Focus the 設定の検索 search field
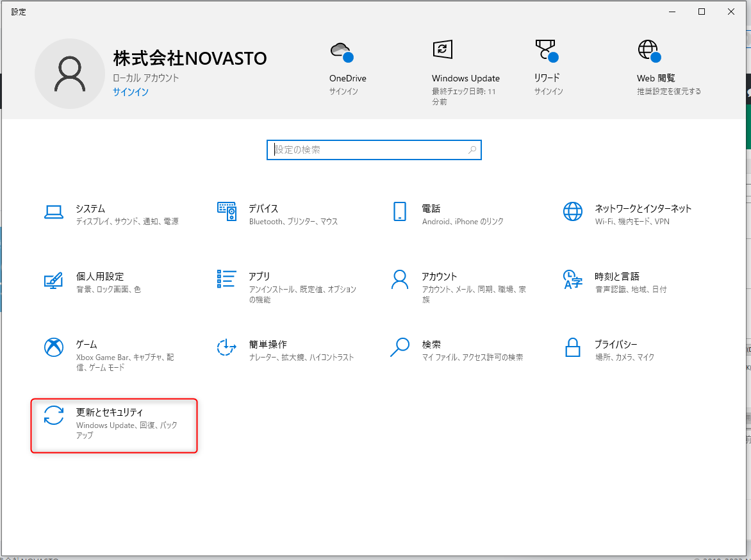751x560 pixels. click(374, 150)
